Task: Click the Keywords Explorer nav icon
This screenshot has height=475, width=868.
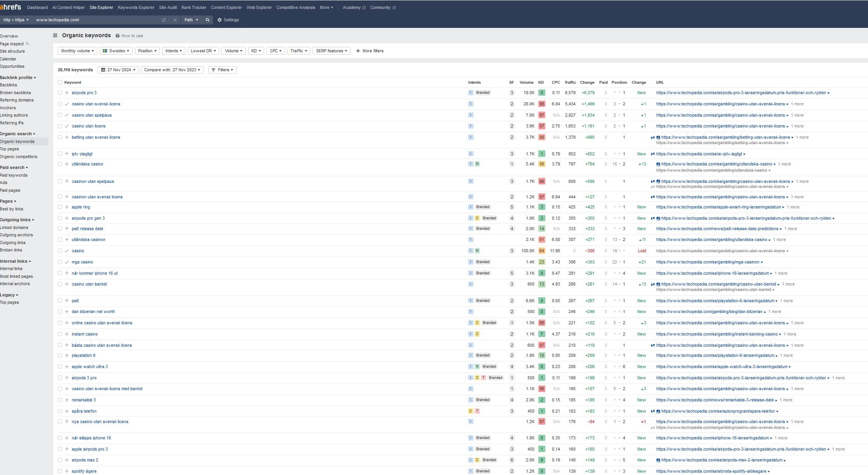Action: pyautogui.click(x=135, y=7)
